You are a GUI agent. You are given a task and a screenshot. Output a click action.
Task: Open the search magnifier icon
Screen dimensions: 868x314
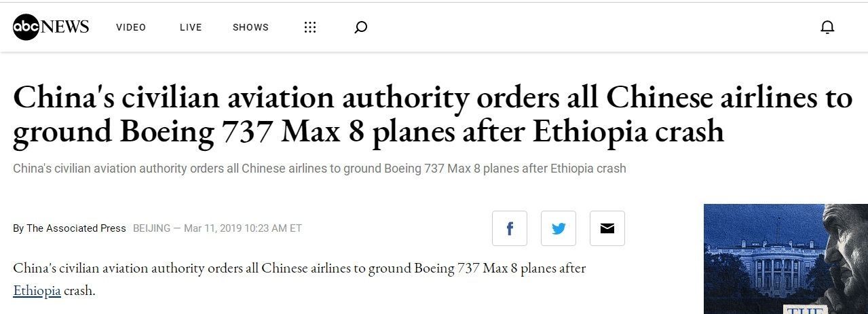(361, 27)
